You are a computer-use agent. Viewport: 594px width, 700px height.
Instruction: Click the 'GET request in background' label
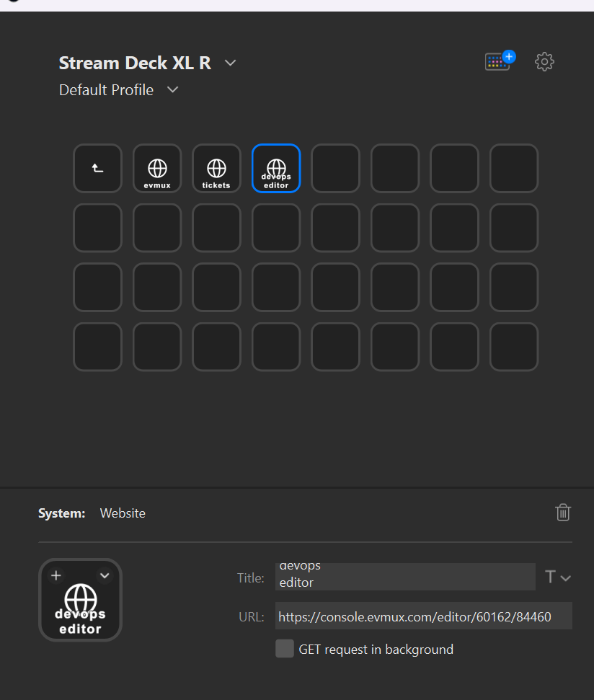click(x=376, y=650)
